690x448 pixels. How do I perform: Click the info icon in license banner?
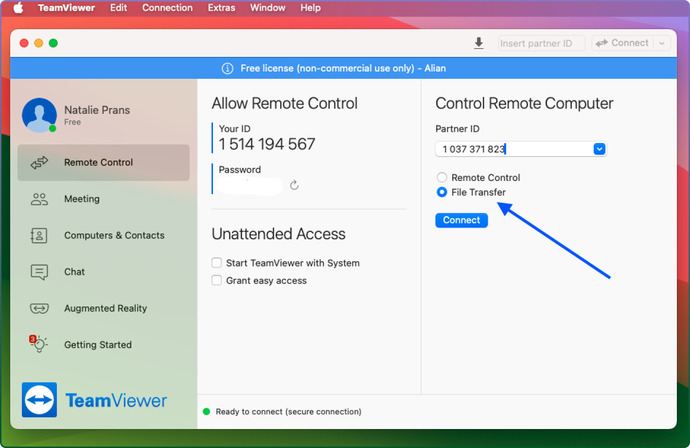pyautogui.click(x=228, y=68)
